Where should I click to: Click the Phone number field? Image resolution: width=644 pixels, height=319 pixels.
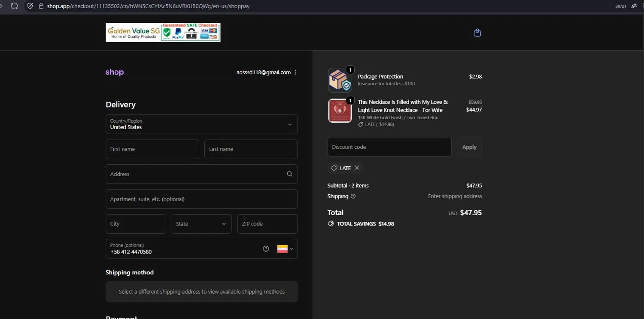pyautogui.click(x=201, y=249)
